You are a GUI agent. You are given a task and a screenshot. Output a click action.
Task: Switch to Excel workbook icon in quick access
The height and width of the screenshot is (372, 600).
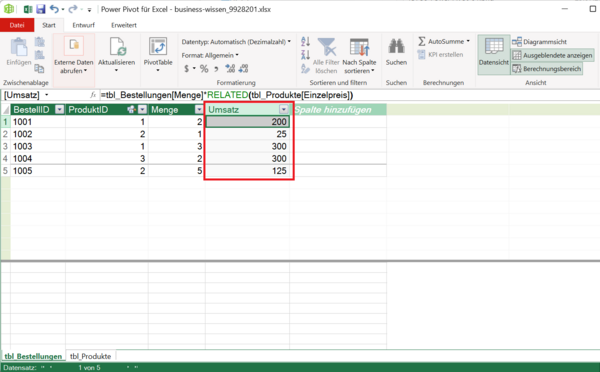pyautogui.click(x=28, y=9)
